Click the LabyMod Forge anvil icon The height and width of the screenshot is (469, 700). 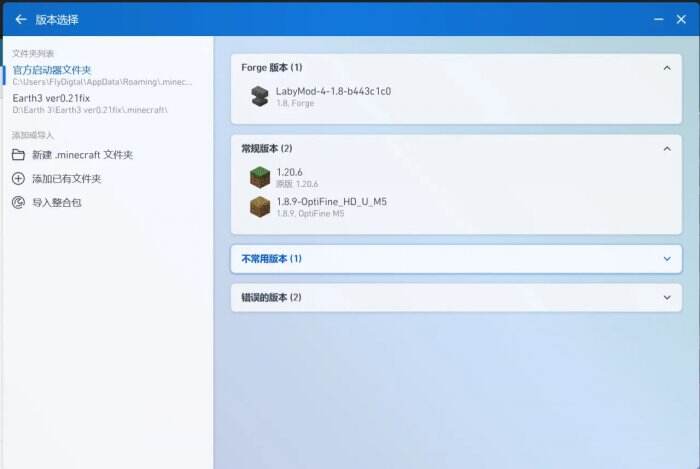[x=259, y=96]
